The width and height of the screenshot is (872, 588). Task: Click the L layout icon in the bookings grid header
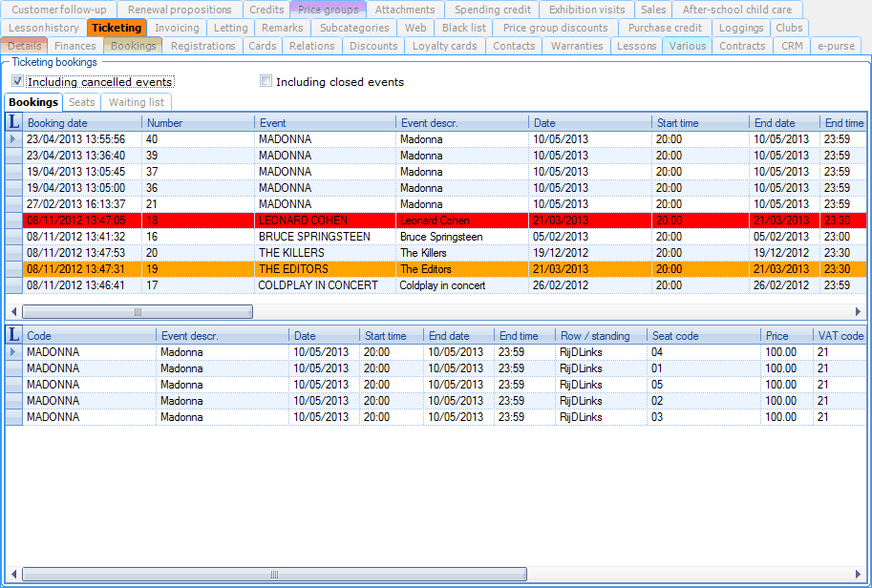[13, 122]
